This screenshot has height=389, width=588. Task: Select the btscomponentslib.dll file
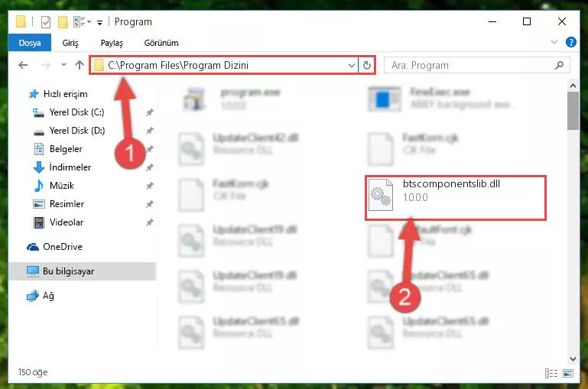[x=456, y=197]
